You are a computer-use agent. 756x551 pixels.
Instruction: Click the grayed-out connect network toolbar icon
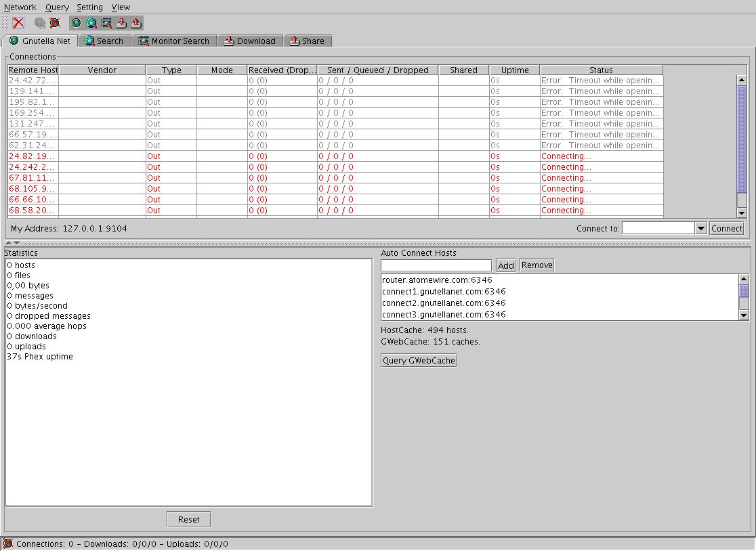39,22
